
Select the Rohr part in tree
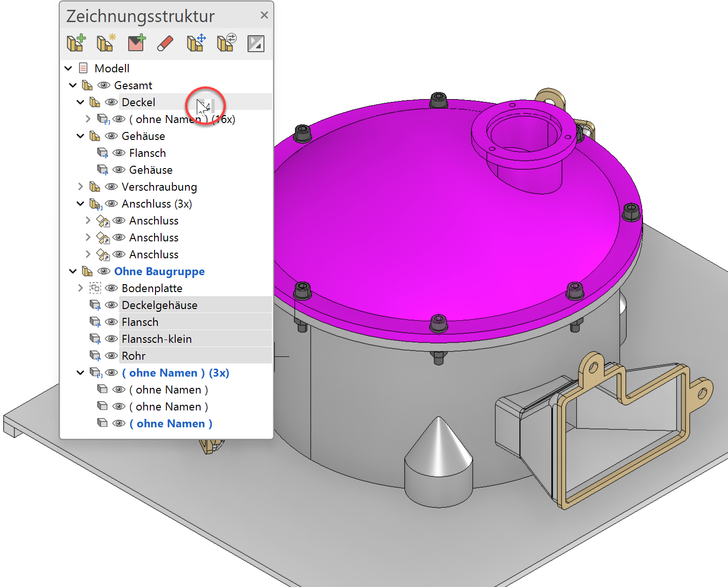(x=133, y=356)
